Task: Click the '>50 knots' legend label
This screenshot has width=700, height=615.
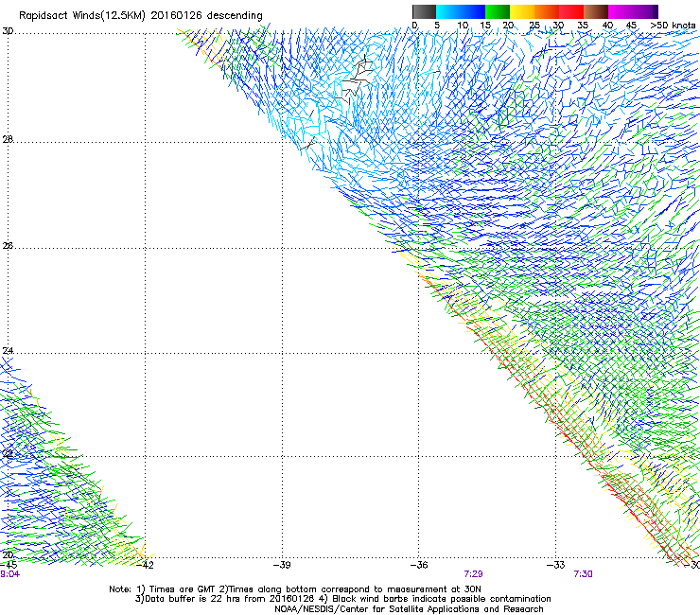Action: click(673, 26)
